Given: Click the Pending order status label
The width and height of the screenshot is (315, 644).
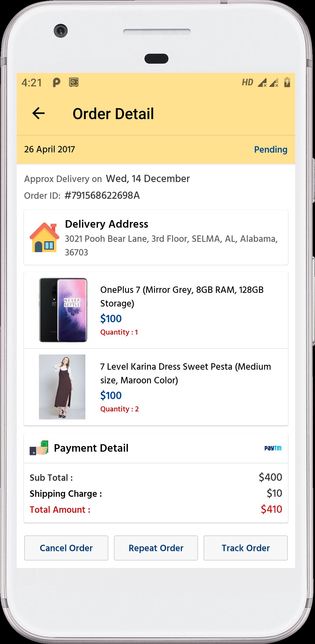Looking at the screenshot, I should (x=271, y=150).
